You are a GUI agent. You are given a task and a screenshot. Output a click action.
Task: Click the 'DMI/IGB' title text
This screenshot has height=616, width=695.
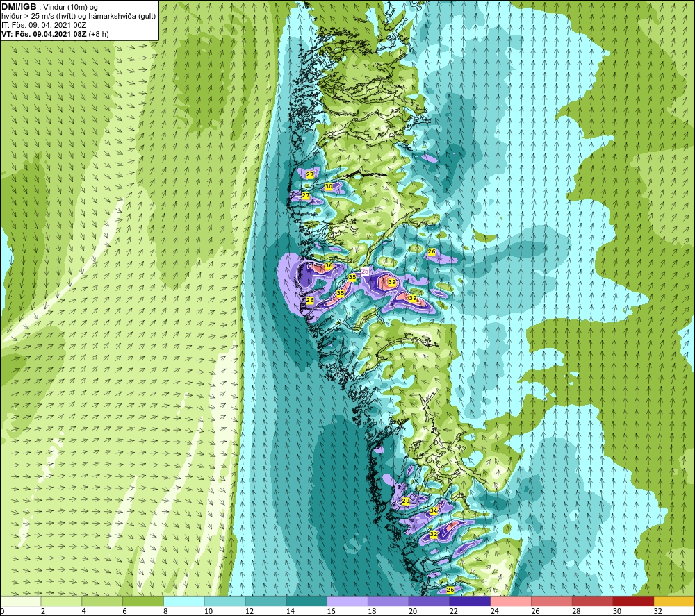pyautogui.click(x=19, y=7)
